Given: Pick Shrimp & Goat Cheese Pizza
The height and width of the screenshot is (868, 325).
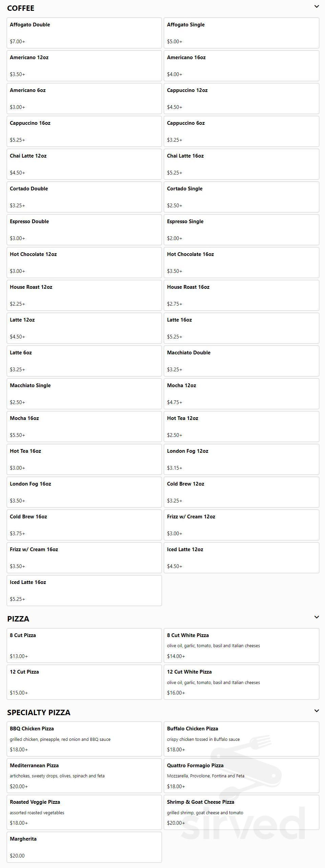Looking at the screenshot, I should point(241,812).
